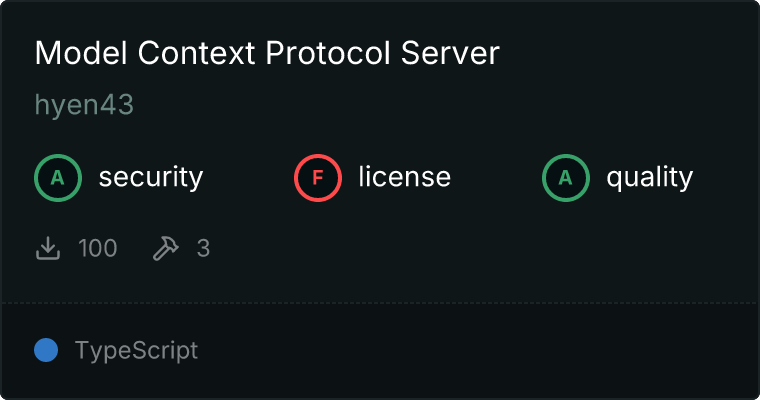Click the download arrow icon

click(48, 248)
